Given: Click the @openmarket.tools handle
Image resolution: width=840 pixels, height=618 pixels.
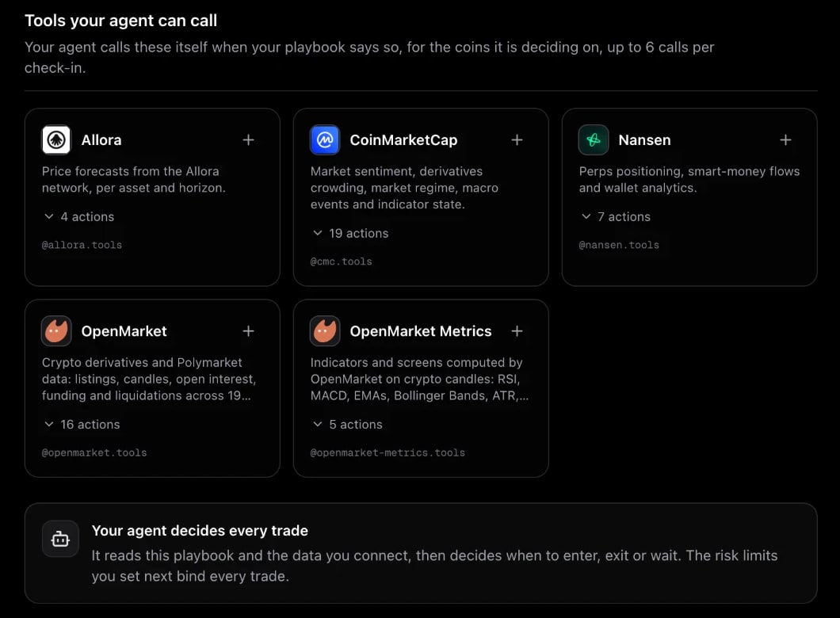Looking at the screenshot, I should click(94, 452).
